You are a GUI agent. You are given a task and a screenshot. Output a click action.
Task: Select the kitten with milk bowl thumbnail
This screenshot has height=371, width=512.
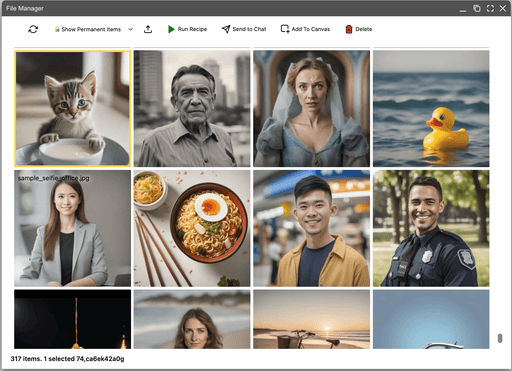click(73, 109)
